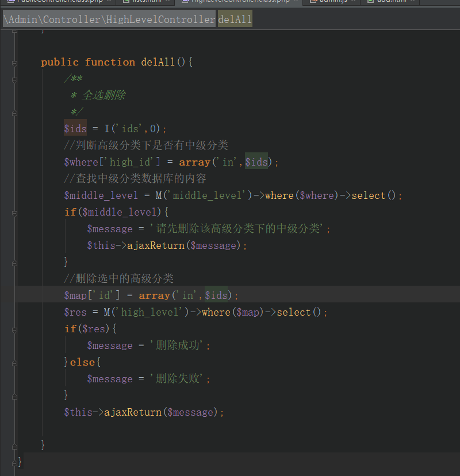Click the 全选删除 doc comment text
This screenshot has height=476, width=460.
104,95
